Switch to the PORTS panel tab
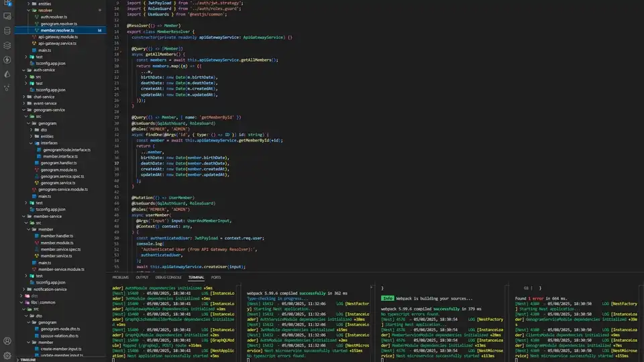 tap(216, 278)
